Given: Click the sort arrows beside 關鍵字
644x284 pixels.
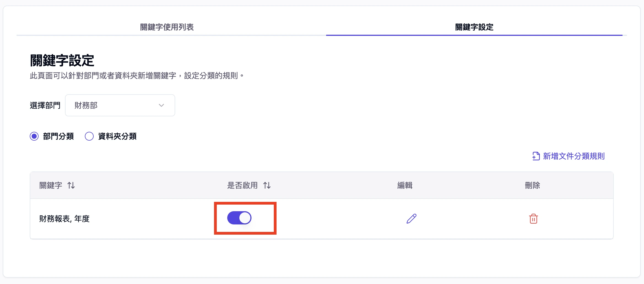Looking at the screenshot, I should 71,186.
